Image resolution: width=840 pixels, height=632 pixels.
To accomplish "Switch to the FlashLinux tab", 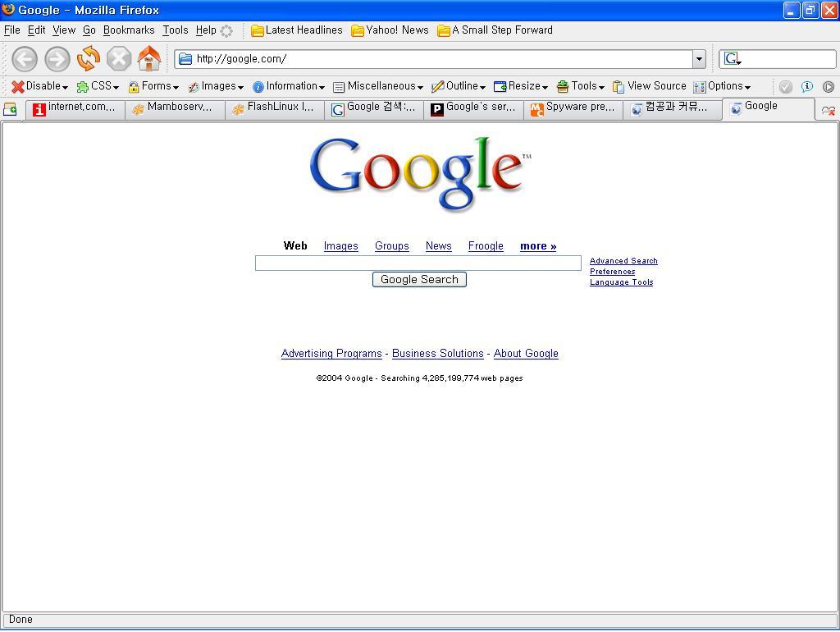I will pos(275,110).
